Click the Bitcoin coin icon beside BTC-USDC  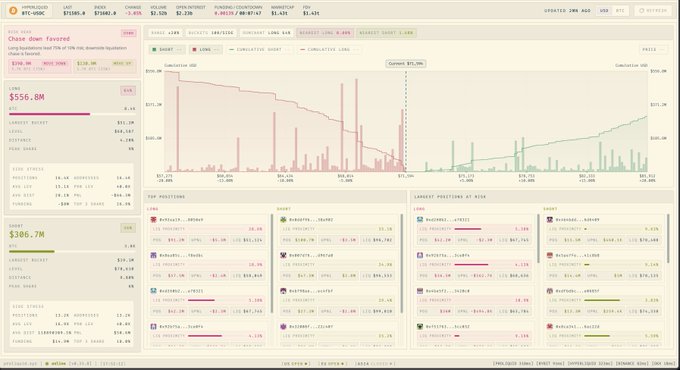pyautogui.click(x=13, y=10)
